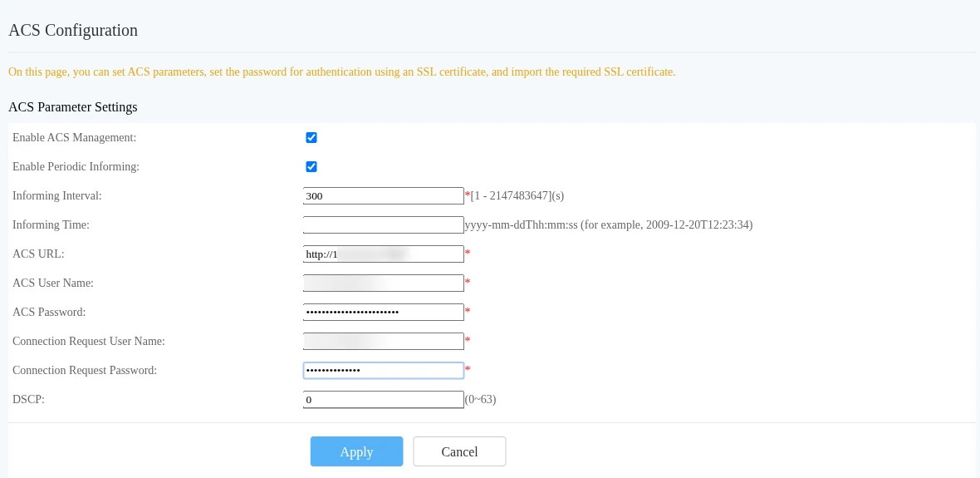Click the "Informing Interval:" label
Viewport: 980px width, 478px height.
tap(56, 196)
